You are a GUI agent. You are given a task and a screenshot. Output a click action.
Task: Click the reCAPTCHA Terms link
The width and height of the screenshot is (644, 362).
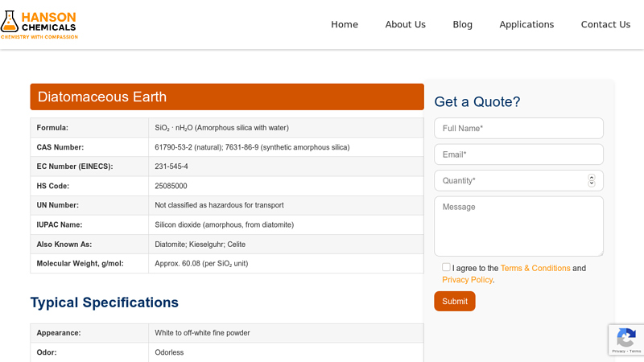[x=635, y=352]
